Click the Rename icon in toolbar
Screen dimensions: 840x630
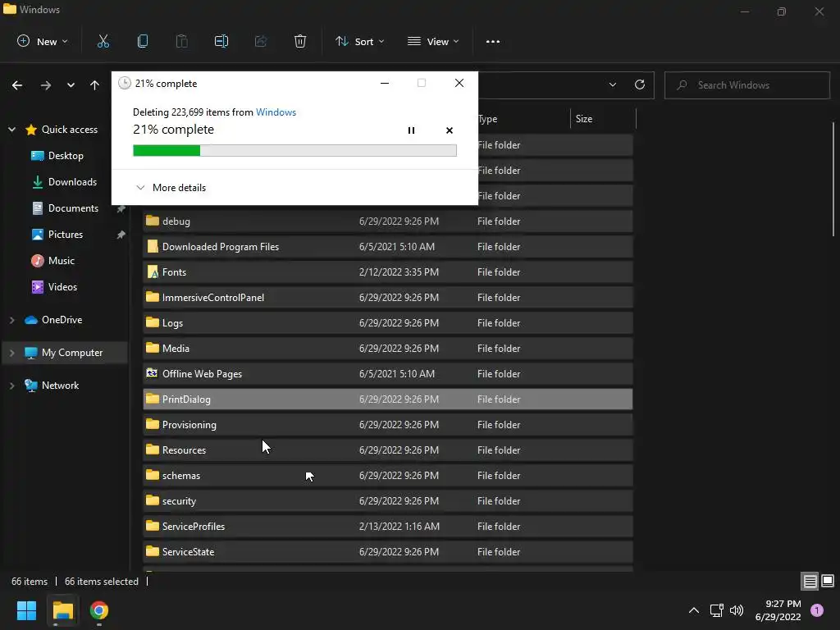(x=221, y=41)
